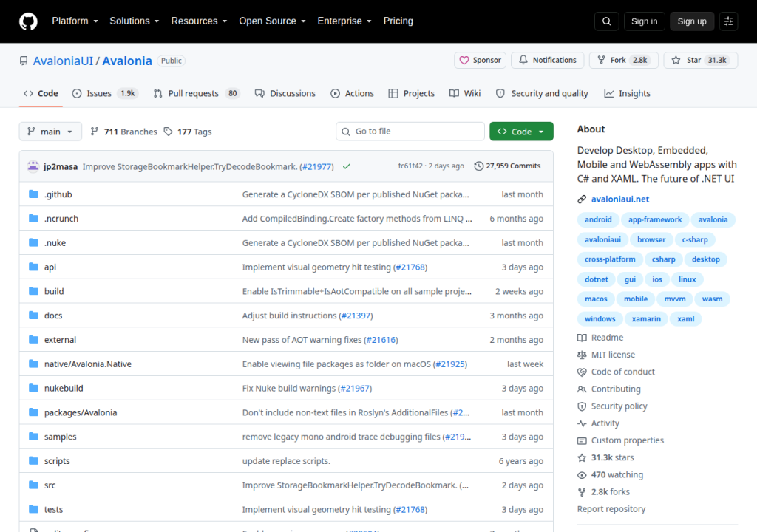Click commit hash fc61f42
Viewport: 757px width, 532px height.
[x=410, y=166]
